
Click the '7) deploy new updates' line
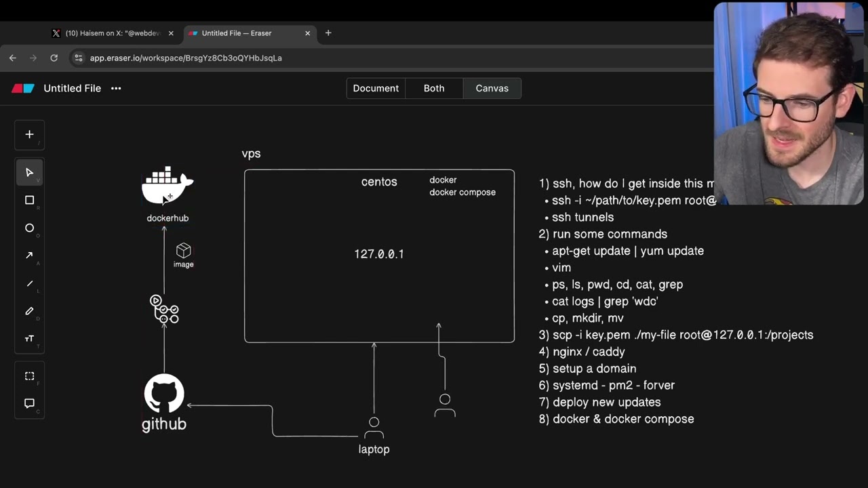click(600, 402)
